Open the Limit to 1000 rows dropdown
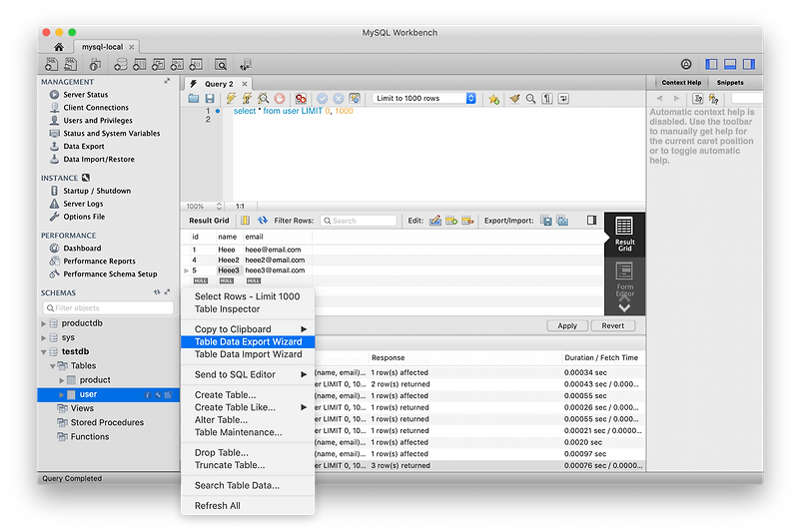799x532 pixels. tap(424, 98)
